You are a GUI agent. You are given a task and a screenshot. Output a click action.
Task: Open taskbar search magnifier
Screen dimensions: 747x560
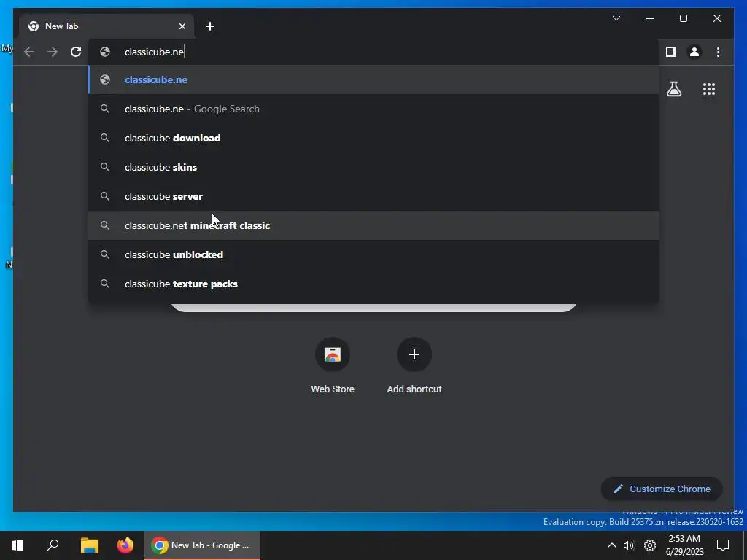tap(53, 545)
